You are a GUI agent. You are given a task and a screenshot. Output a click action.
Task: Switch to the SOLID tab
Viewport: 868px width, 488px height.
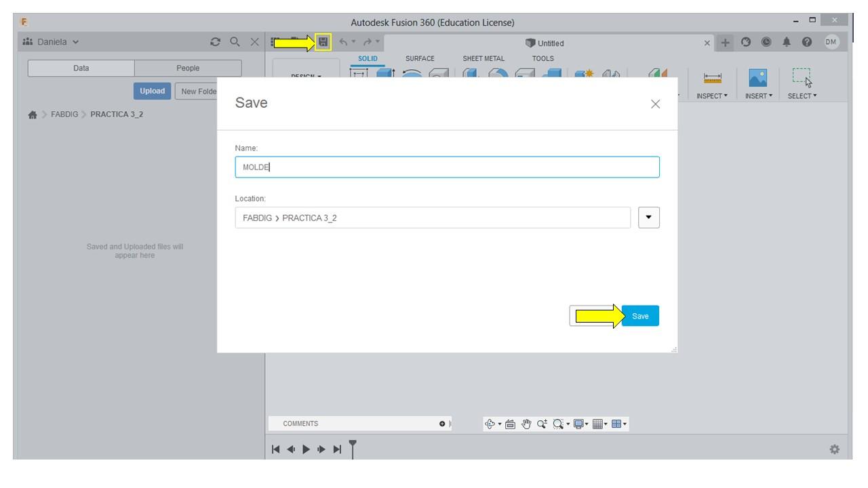(368, 59)
